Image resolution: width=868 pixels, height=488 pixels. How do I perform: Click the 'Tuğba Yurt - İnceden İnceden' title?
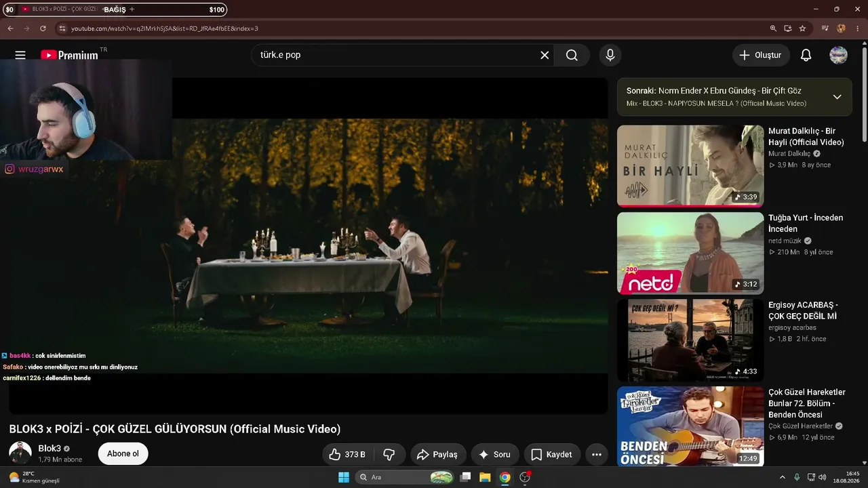coord(806,223)
